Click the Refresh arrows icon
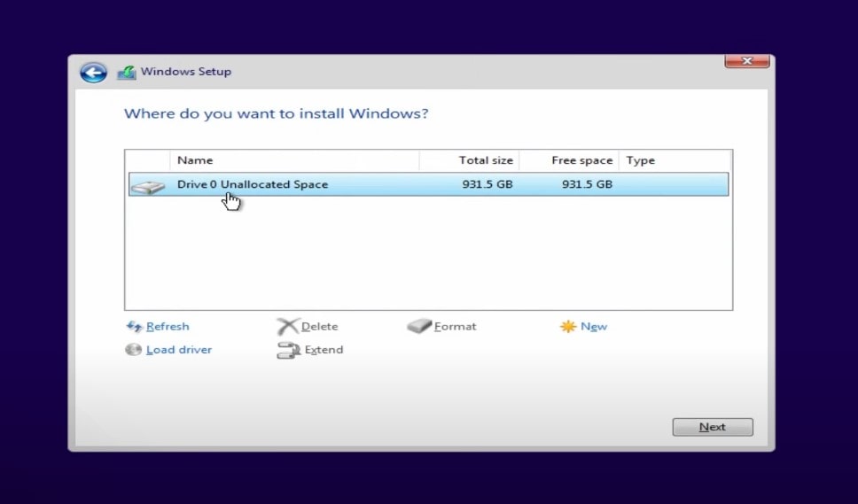 [x=135, y=327]
